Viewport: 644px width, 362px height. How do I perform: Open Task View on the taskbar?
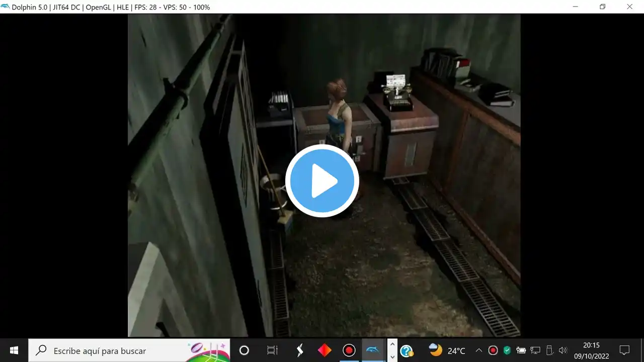coord(272,350)
